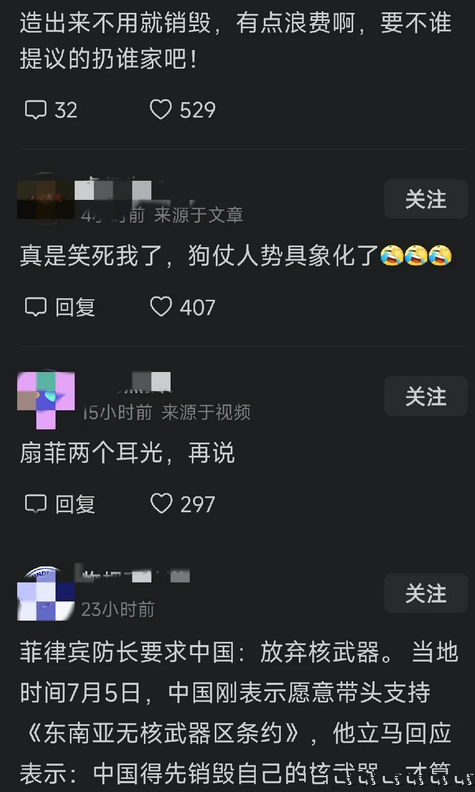Open the comment about 菲律宾防长要求中国
475x792 pixels.
click(240, 712)
